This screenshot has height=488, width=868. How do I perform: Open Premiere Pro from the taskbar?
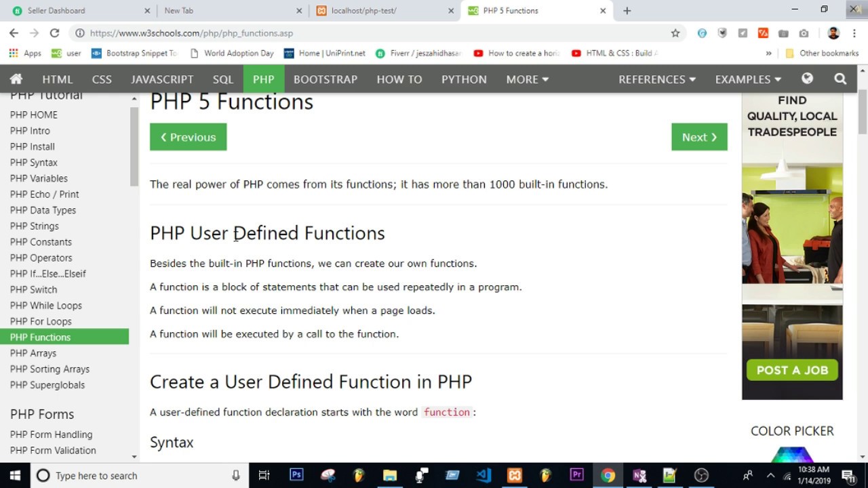577,475
